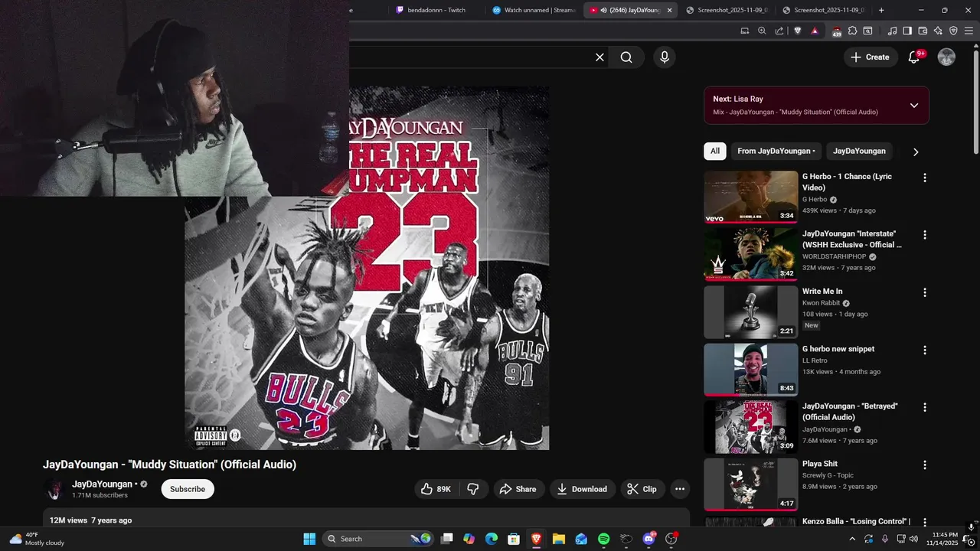Open browser extensions puzzle icon
The height and width of the screenshot is (551, 980).
click(x=852, y=31)
